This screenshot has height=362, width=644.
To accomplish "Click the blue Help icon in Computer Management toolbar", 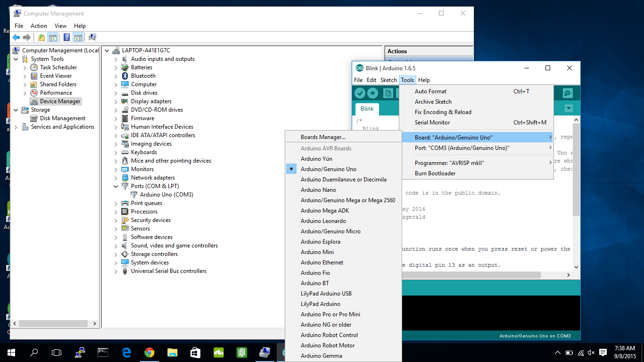I will point(67,38).
